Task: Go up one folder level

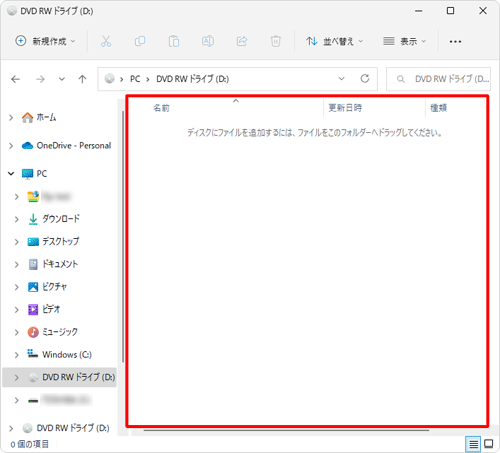Action: coord(82,79)
